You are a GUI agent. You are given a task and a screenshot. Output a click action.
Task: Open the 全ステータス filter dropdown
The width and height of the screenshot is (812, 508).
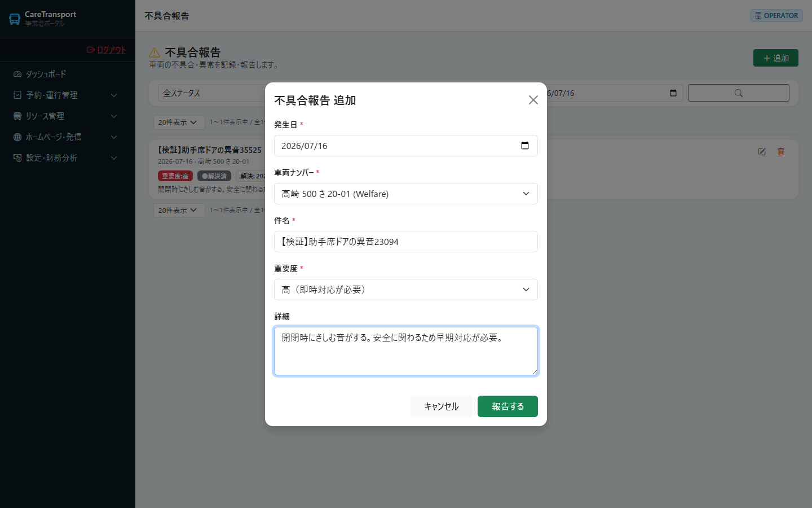pos(211,93)
